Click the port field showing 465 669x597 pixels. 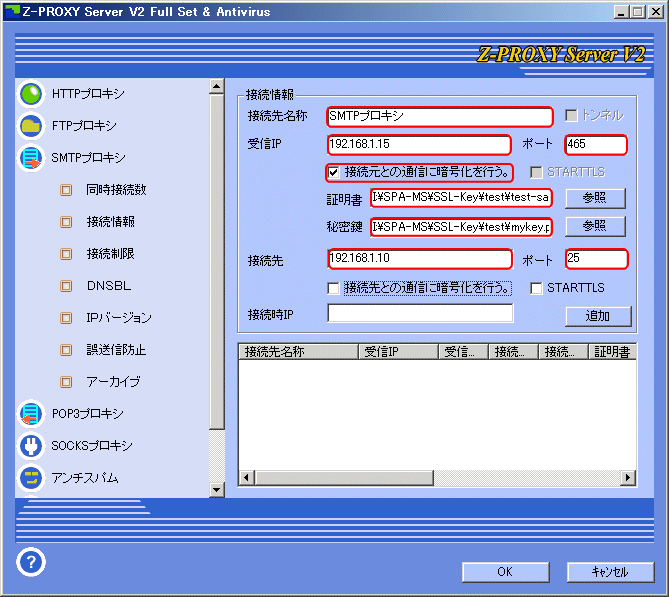click(x=596, y=145)
